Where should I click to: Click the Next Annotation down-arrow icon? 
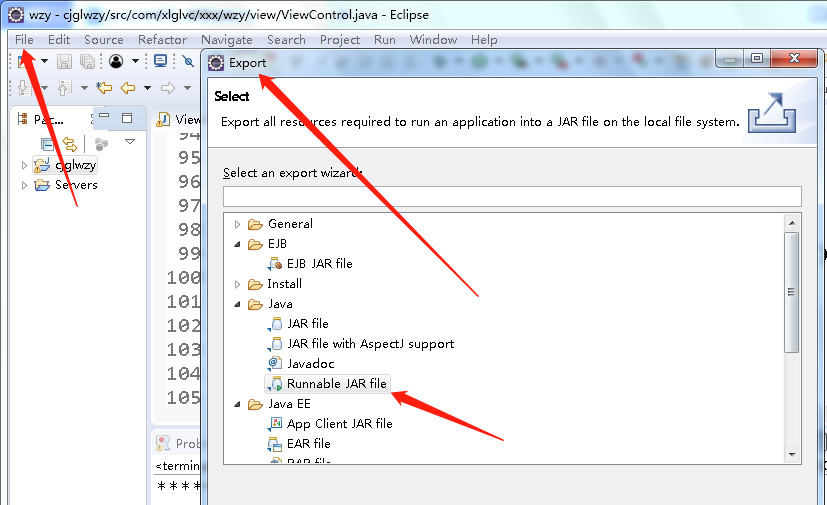[24, 88]
